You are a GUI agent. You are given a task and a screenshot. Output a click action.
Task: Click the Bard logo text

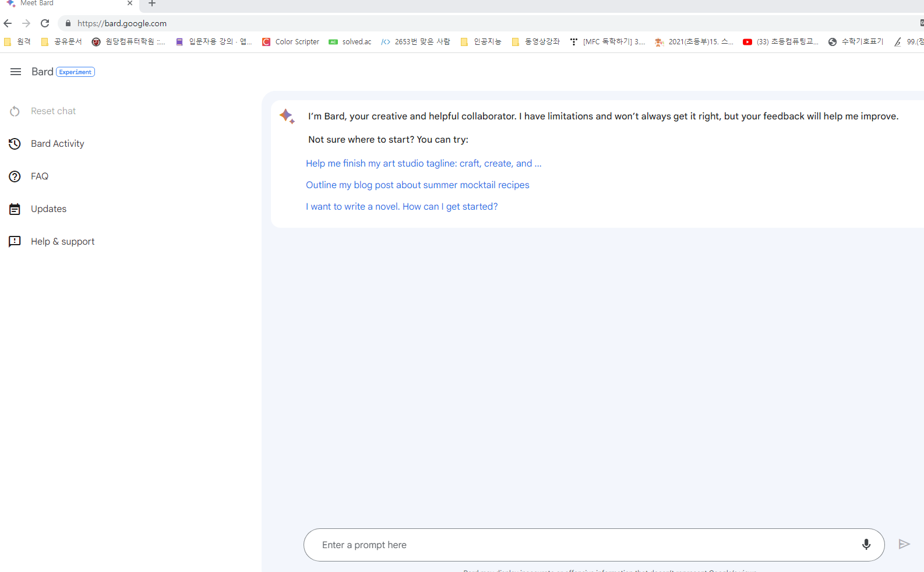42,72
